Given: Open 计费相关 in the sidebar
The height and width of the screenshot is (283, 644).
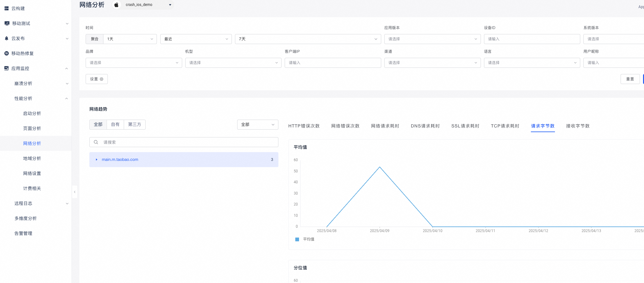Looking at the screenshot, I should click(32, 188).
